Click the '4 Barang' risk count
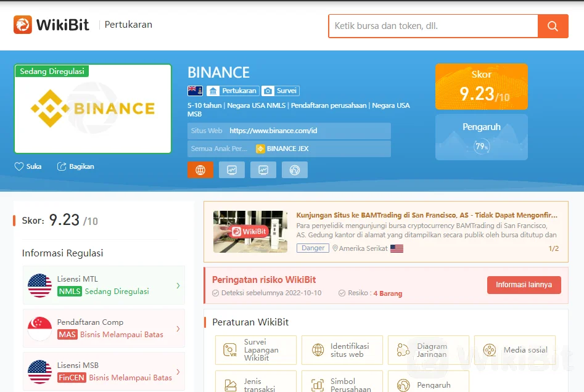This screenshot has height=392, width=584. (388, 293)
